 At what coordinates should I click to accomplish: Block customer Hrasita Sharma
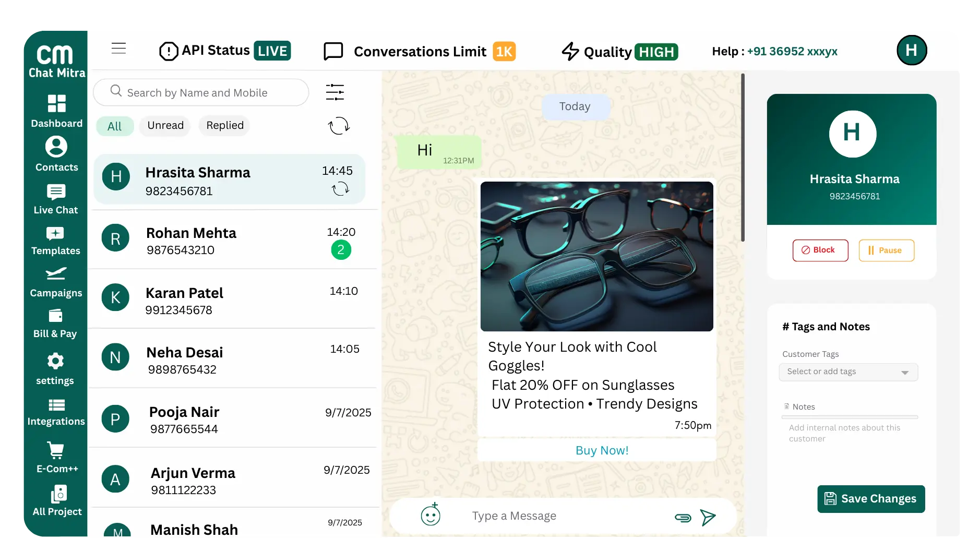pyautogui.click(x=820, y=250)
